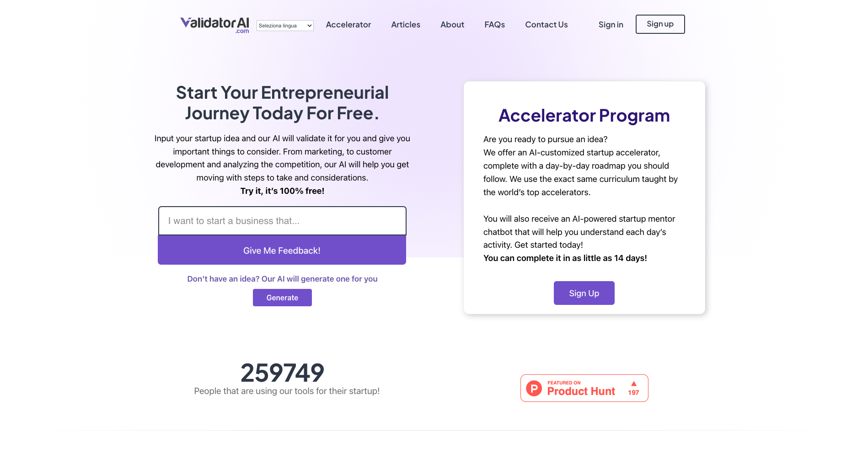Click the "Our AI will generate one" link
The image size is (868, 453).
283,278
